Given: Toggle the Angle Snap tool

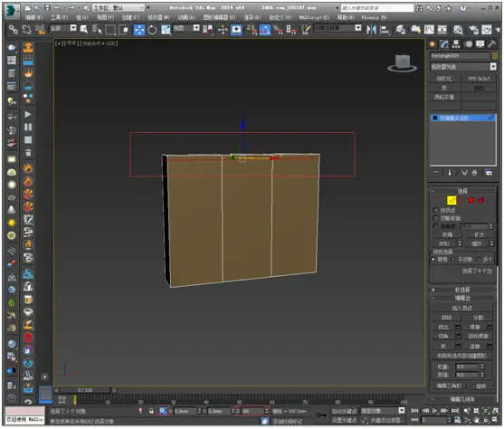Looking at the screenshot, I should (264, 30).
